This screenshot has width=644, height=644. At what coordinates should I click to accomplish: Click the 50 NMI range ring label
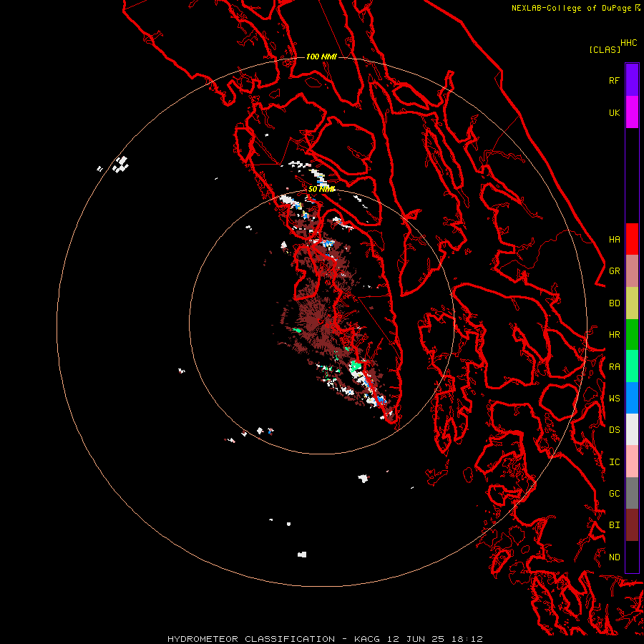321,190
